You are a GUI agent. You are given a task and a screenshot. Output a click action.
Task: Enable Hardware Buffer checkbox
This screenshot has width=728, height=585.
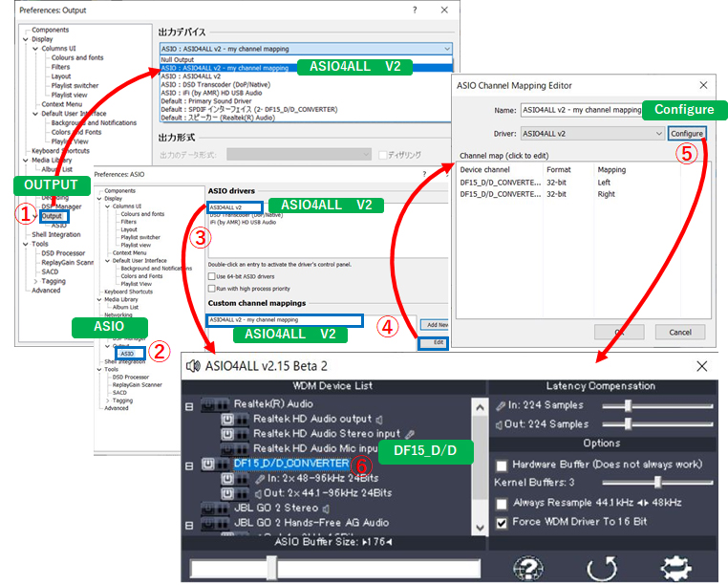coord(501,465)
